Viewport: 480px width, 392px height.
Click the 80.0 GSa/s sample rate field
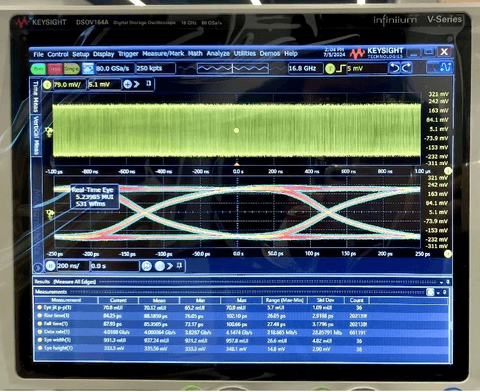pyautogui.click(x=114, y=69)
